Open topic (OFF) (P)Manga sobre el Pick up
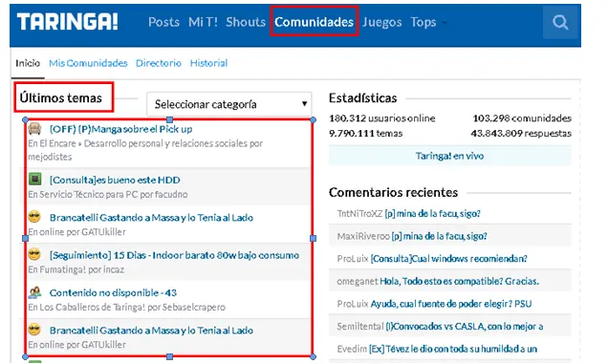 (x=120, y=129)
